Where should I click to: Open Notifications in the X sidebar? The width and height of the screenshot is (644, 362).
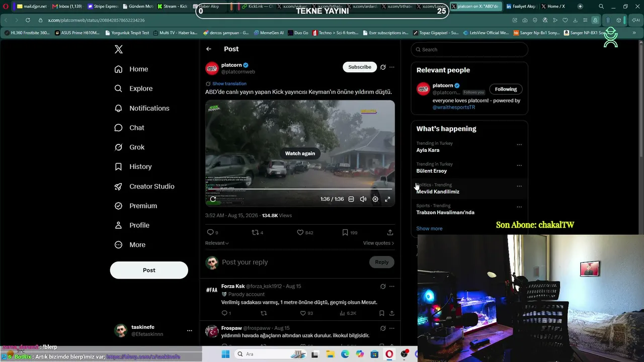point(142,108)
